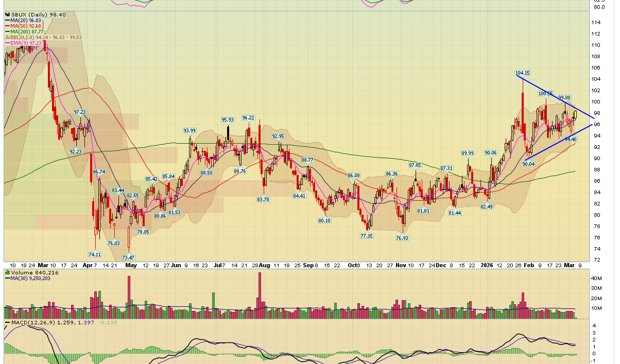This screenshot has width=620, height=364.
Task: Click the Aug month marker on date axis
Action: [x=264, y=265]
